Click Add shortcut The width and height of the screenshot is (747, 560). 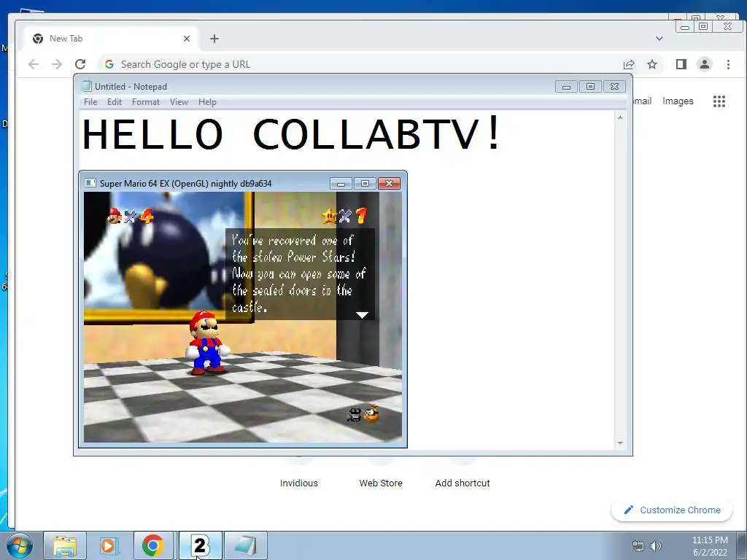[x=462, y=483]
